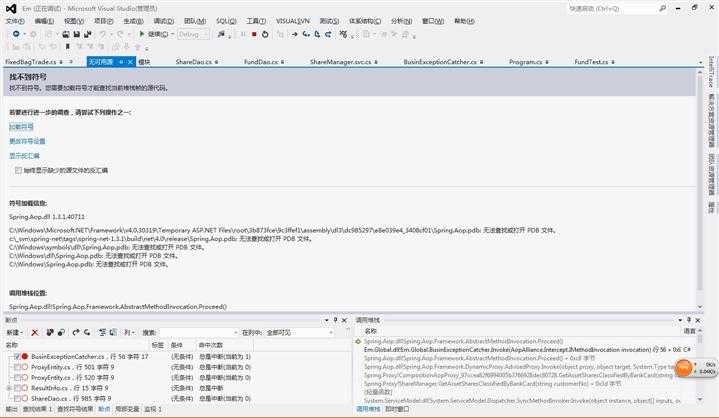Open the Columns dropdown in Breakpoints
Image resolution: width=719 pixels, height=418 pixels.
tap(129, 332)
